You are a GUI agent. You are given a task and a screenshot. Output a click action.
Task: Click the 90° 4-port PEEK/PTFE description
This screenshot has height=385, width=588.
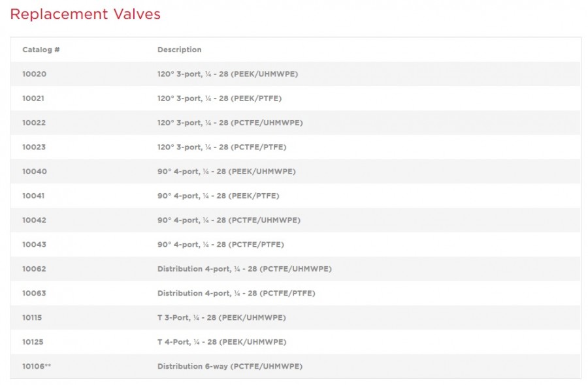pos(218,196)
